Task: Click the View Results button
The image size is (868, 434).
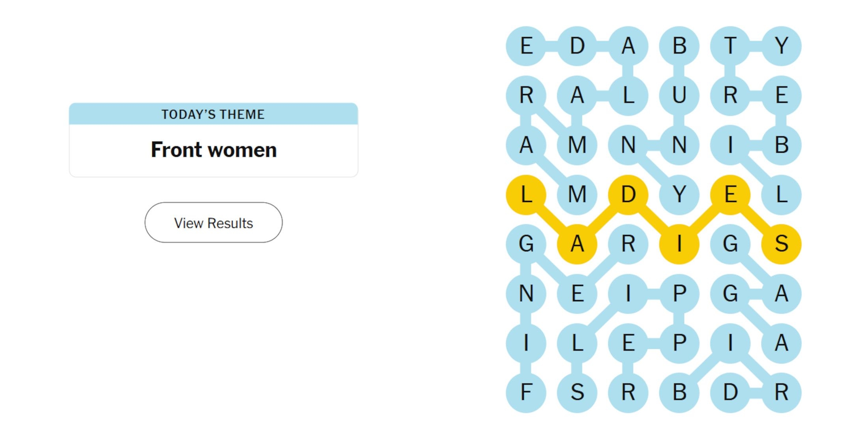Action: click(213, 223)
